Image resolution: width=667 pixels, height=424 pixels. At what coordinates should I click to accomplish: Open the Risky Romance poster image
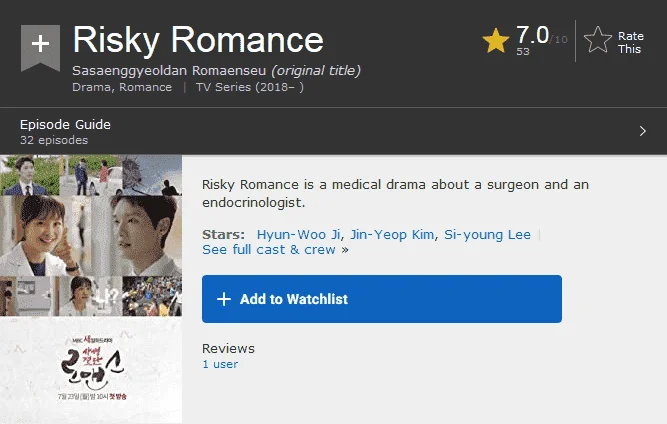coord(91,289)
